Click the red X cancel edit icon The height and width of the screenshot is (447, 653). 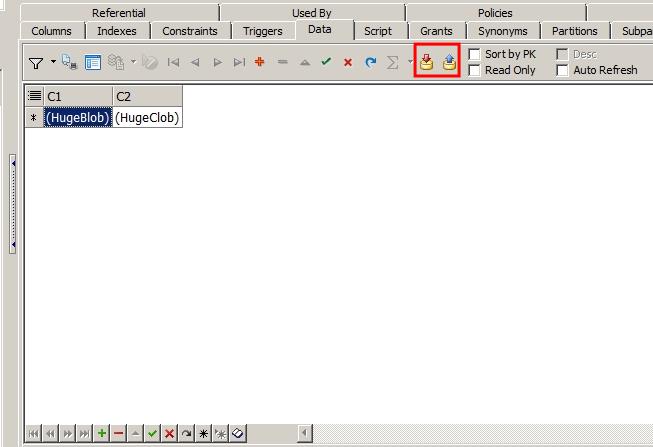click(348, 63)
